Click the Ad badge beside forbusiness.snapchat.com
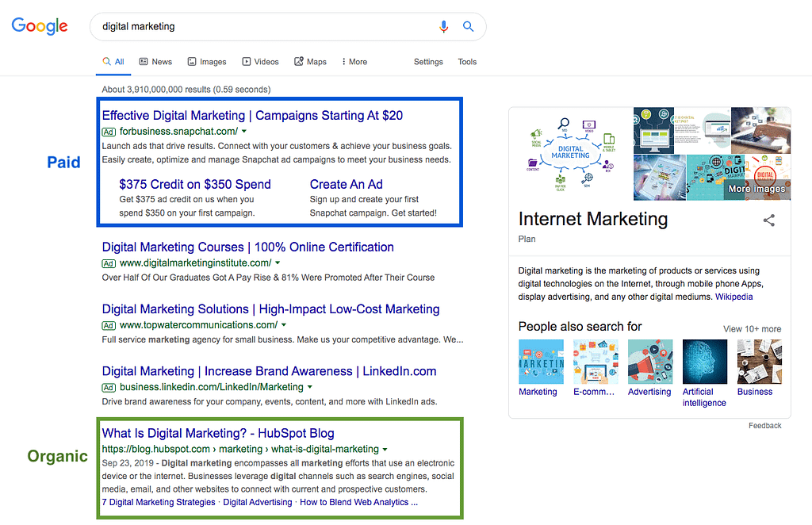This screenshot has width=812, height=525. [108, 132]
